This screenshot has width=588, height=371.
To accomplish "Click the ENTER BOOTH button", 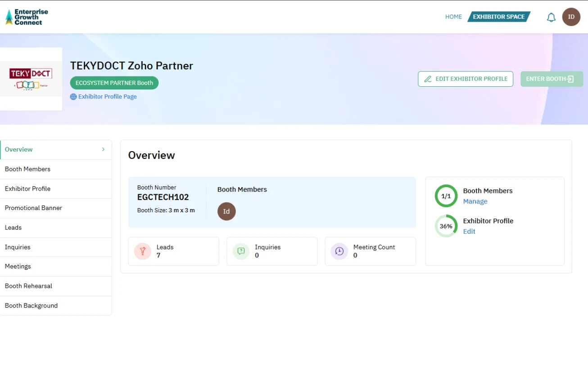I will (x=551, y=79).
